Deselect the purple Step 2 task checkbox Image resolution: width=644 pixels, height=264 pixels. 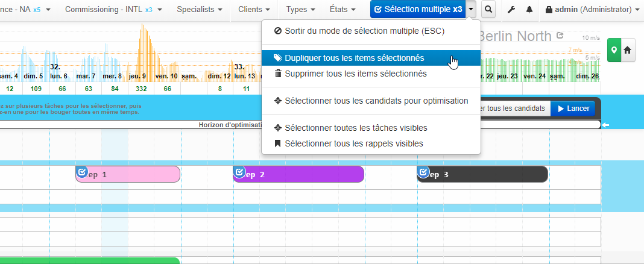pyautogui.click(x=239, y=172)
